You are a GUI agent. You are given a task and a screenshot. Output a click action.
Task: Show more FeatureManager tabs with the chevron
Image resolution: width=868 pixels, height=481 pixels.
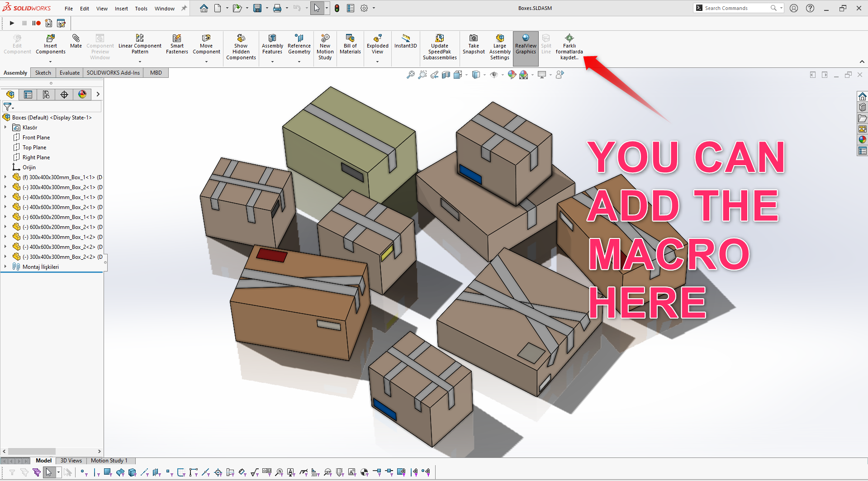point(98,94)
